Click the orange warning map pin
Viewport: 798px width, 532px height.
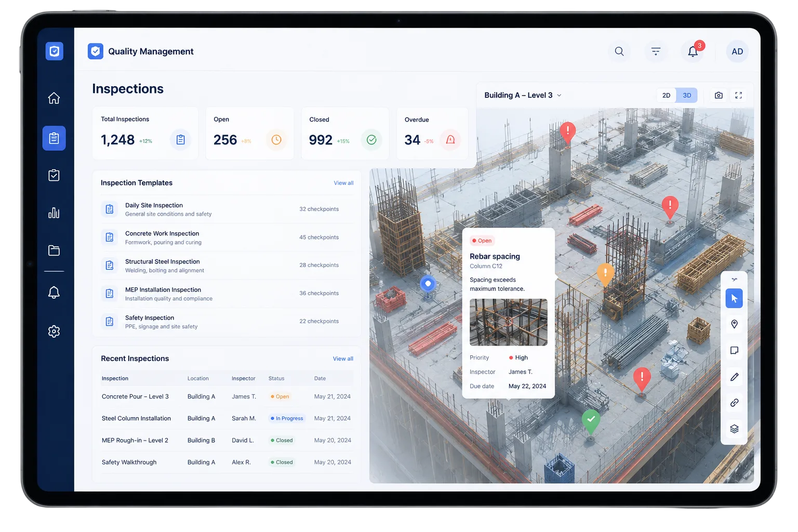605,274
